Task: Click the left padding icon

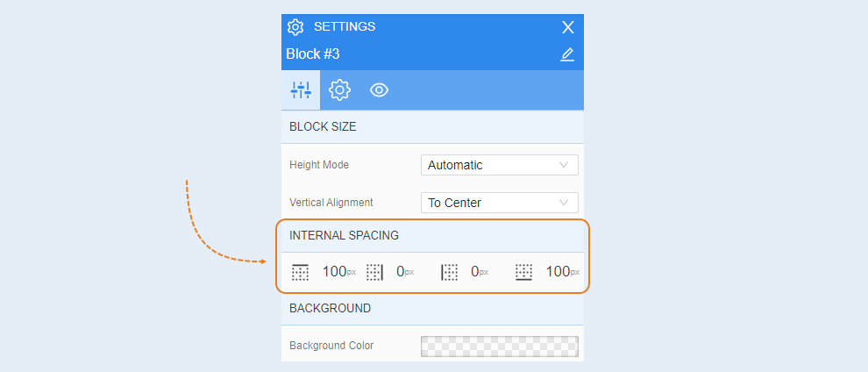Action: tap(450, 272)
